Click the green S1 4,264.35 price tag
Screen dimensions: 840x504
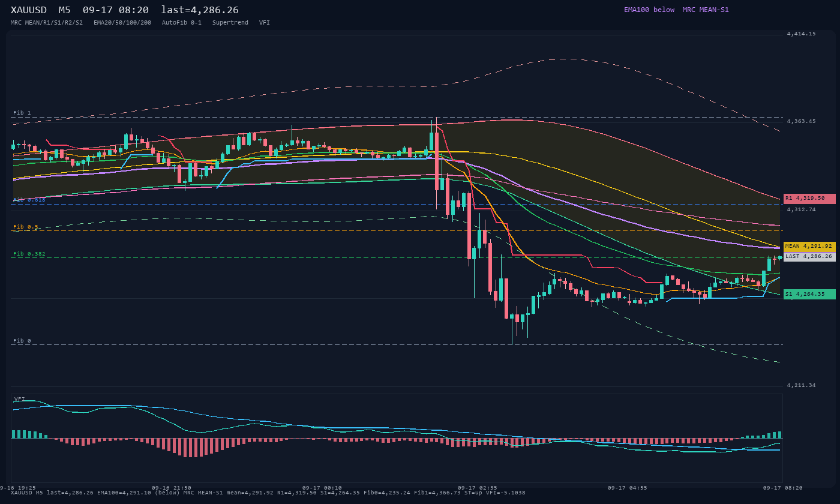809,294
